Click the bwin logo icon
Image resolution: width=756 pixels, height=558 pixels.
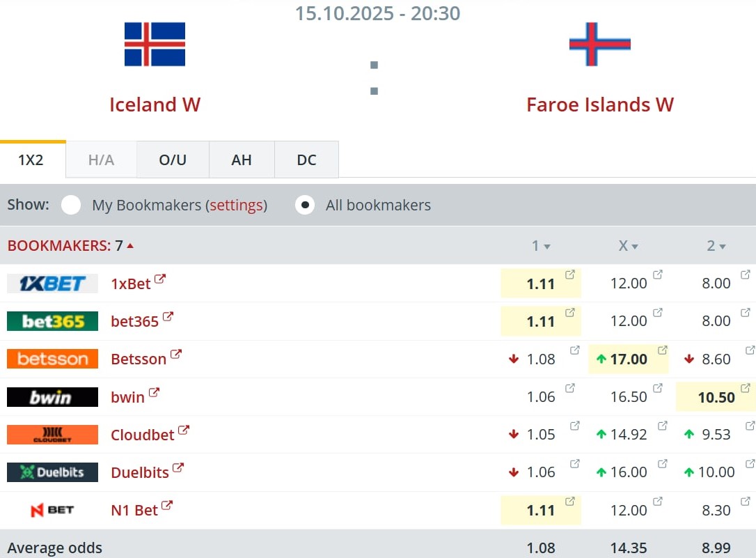point(52,397)
